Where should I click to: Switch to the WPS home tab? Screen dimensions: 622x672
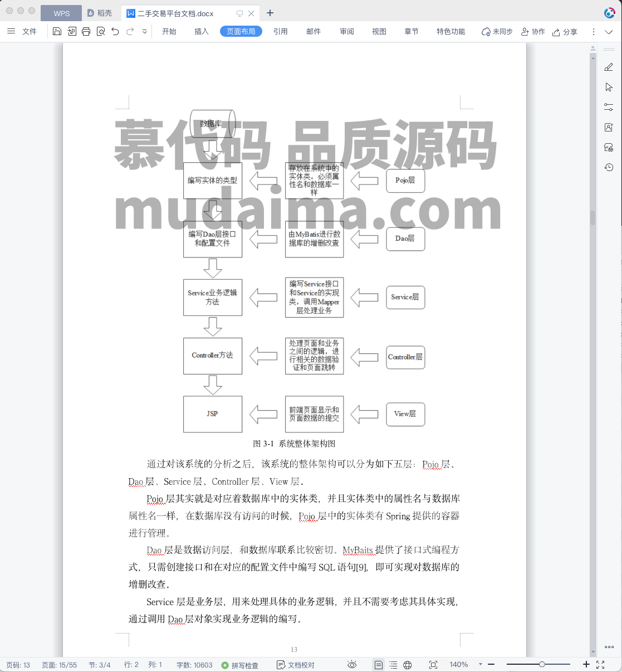click(x=62, y=13)
